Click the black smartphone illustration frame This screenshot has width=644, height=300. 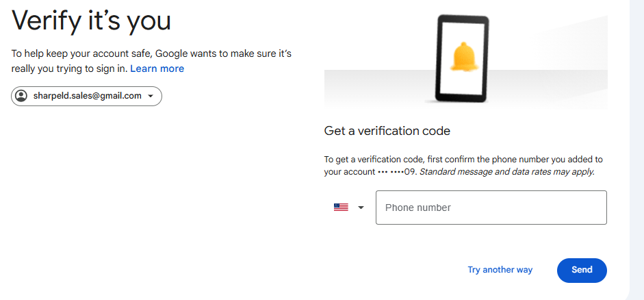pyautogui.click(x=462, y=59)
